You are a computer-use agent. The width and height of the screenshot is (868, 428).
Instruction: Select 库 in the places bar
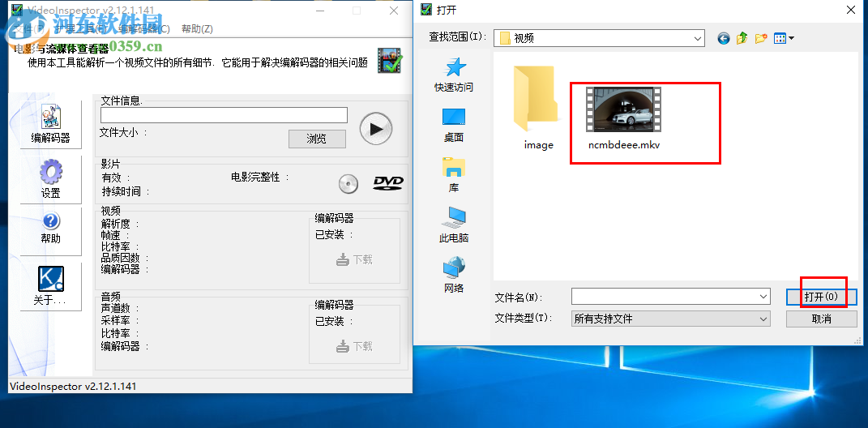pyautogui.click(x=454, y=176)
